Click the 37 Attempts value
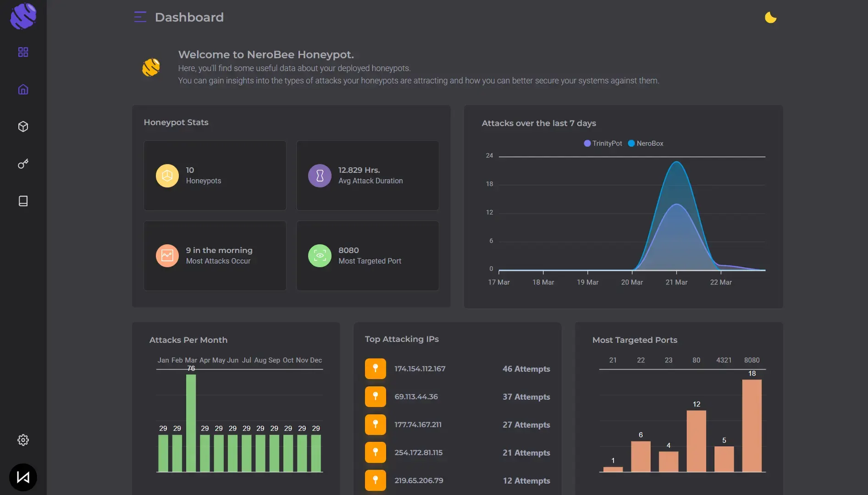 [x=526, y=397]
